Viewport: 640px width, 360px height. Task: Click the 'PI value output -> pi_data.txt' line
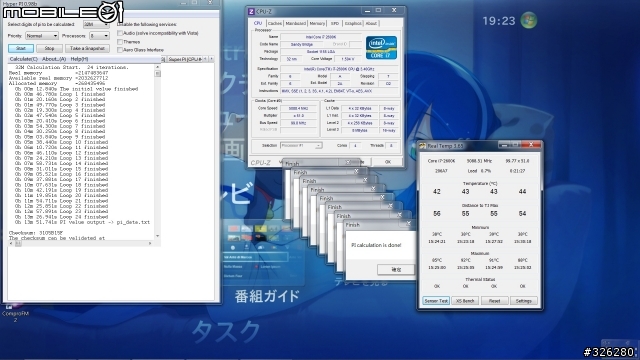[x=82, y=222]
